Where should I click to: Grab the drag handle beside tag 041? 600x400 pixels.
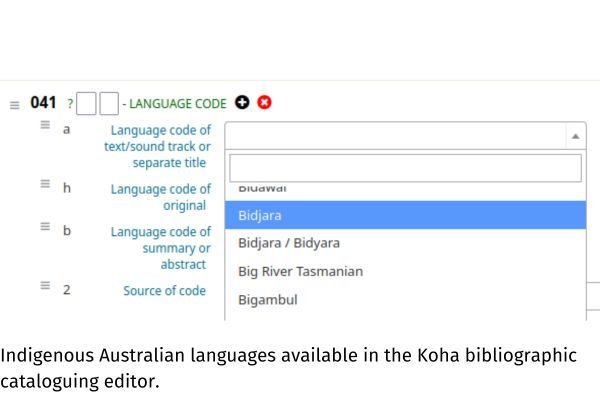point(15,105)
